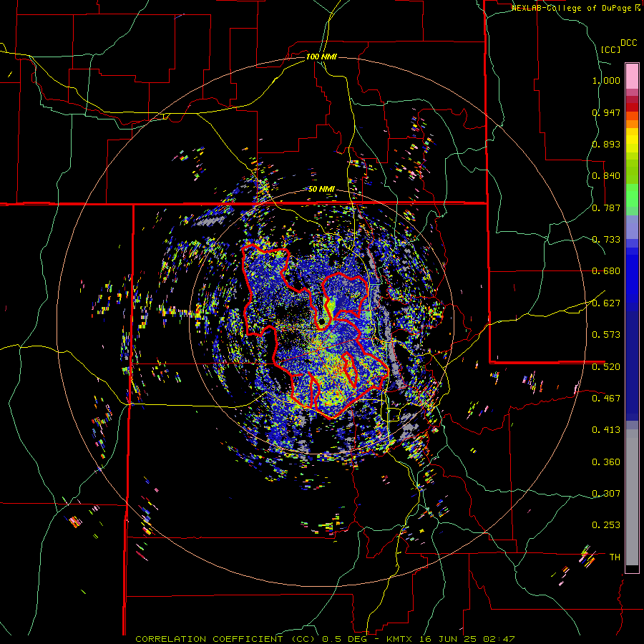644x644 pixels.
Task: Click the 0.360 legend value
Action: coord(606,462)
